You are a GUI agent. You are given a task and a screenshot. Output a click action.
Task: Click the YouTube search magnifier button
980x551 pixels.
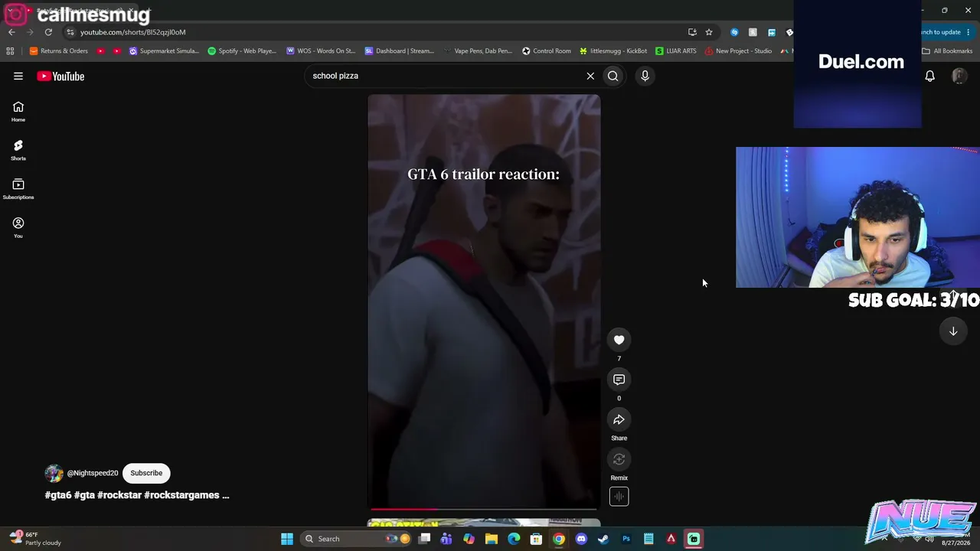[612, 76]
